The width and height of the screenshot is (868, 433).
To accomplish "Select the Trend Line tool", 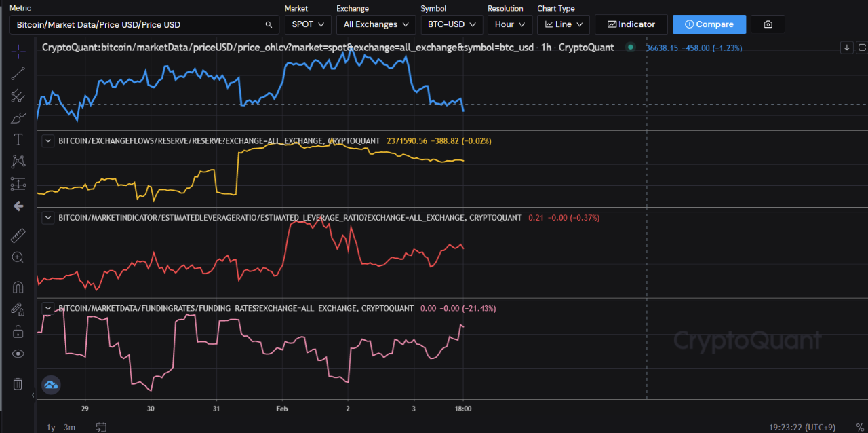I will (x=18, y=73).
